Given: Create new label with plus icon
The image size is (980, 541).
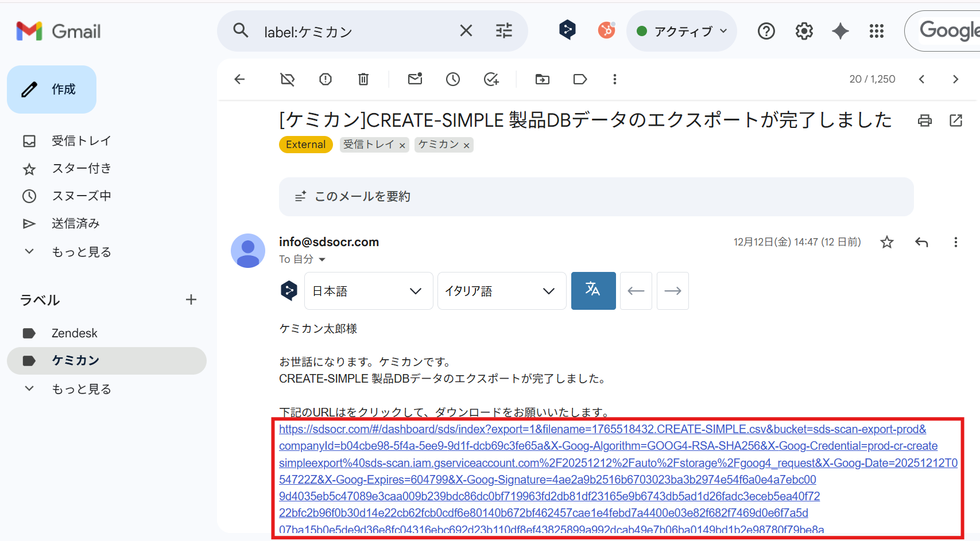Looking at the screenshot, I should (191, 299).
